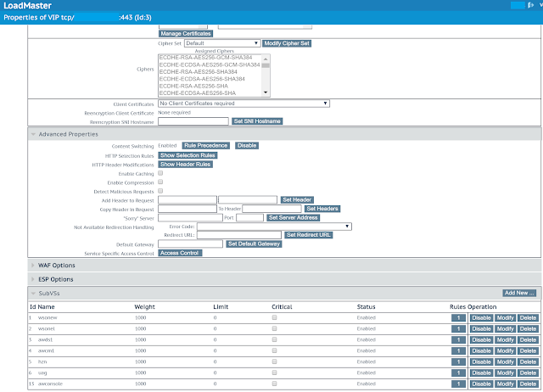Check Critical box for hzn SubVS
This screenshot has height=392, width=543.
click(x=274, y=361)
